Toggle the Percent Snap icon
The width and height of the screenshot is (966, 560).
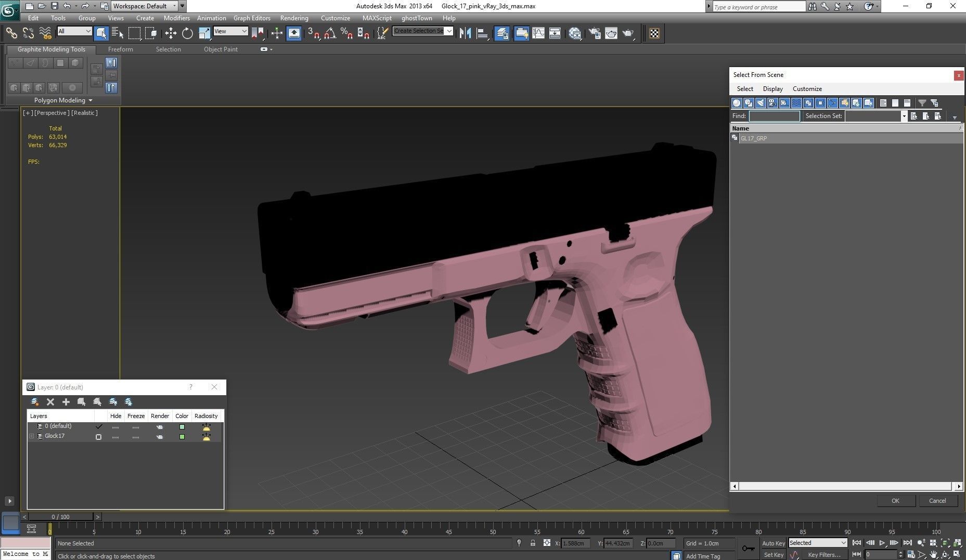click(346, 33)
